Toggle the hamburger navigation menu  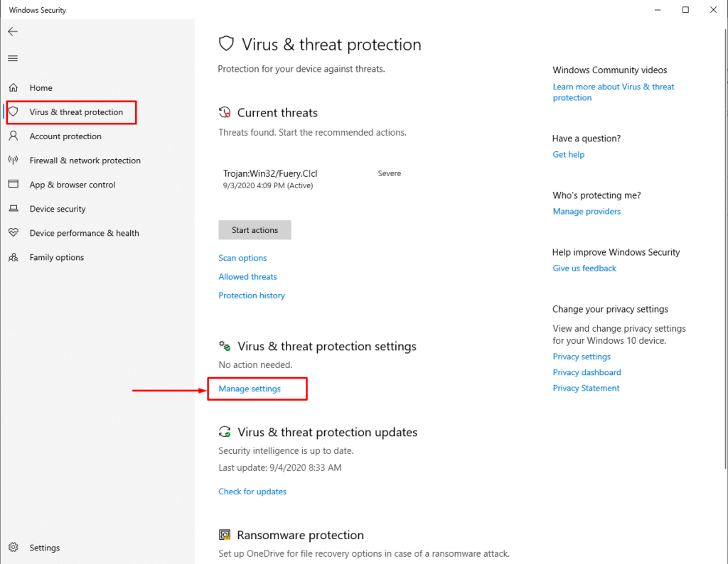click(13, 58)
